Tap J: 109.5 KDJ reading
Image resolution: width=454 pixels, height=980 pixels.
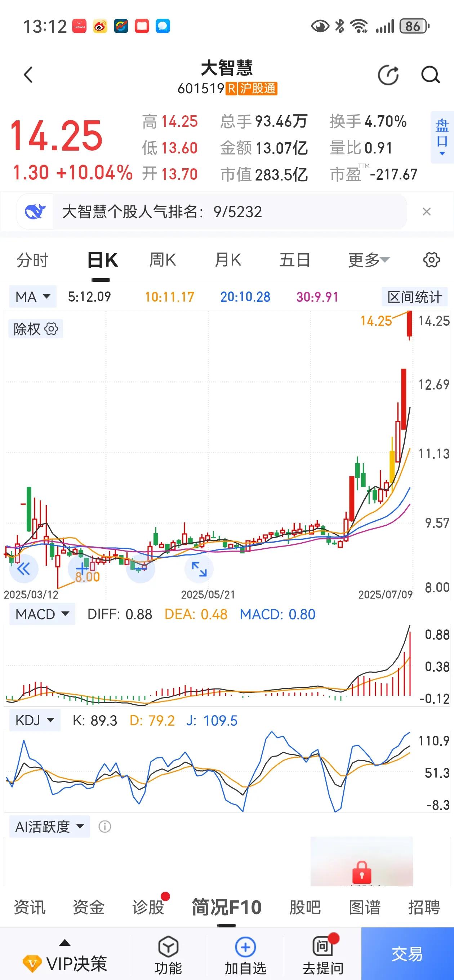(212, 720)
